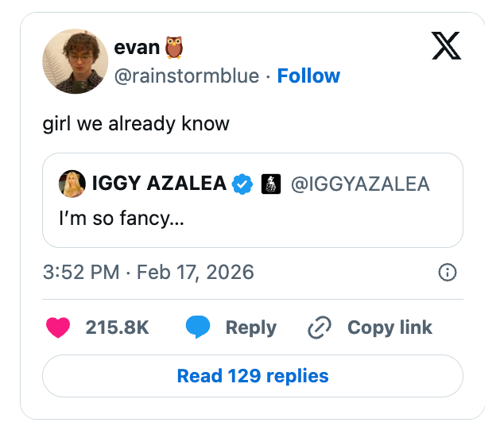This screenshot has width=504, height=434.
Task: Click the owl emoji beside evan
Action: tap(174, 48)
